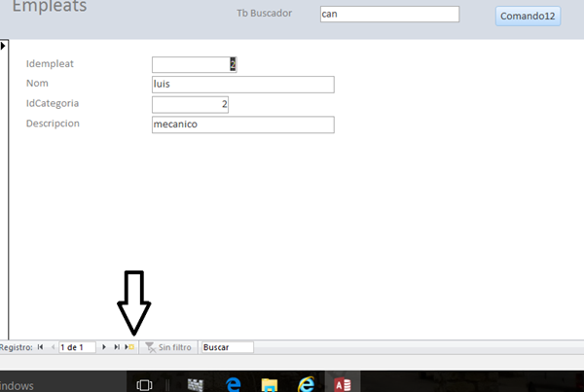
Task: Click the Empleats form title
Action: click(50, 6)
